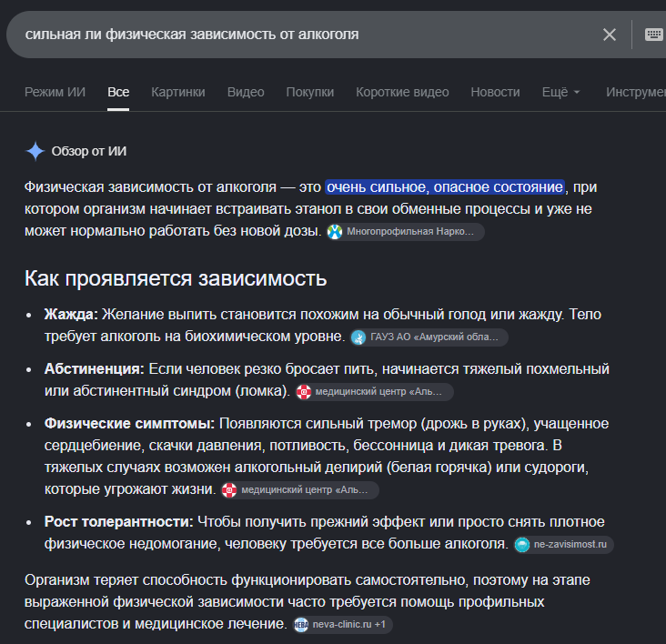Image resolution: width=666 pixels, height=644 pixels.
Task: Switch to the Короткие видео tab
Action: [x=402, y=92]
